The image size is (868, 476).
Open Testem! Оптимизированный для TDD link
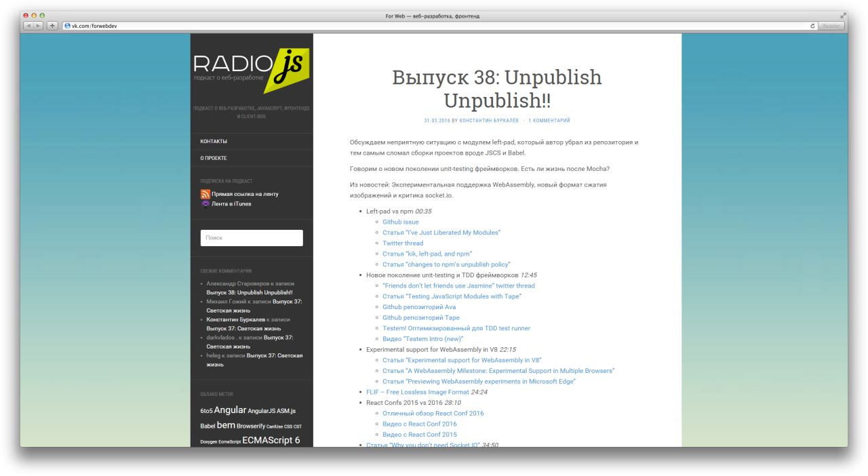coord(456,328)
